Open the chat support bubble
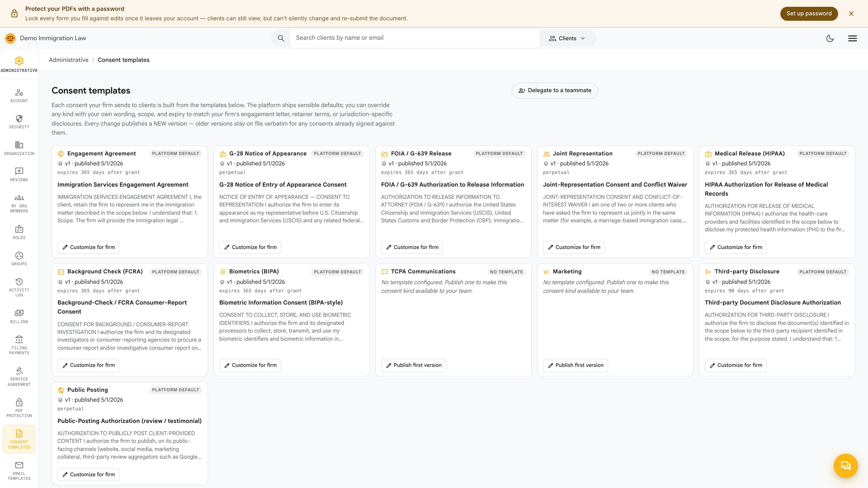868x488 pixels. point(846,466)
